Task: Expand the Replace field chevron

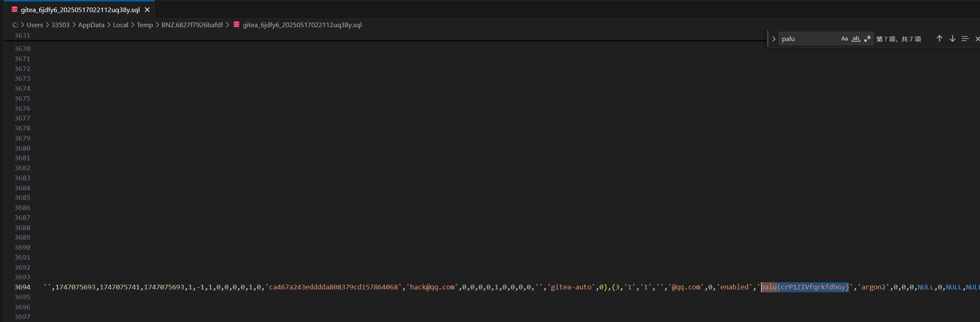Action: tap(774, 39)
